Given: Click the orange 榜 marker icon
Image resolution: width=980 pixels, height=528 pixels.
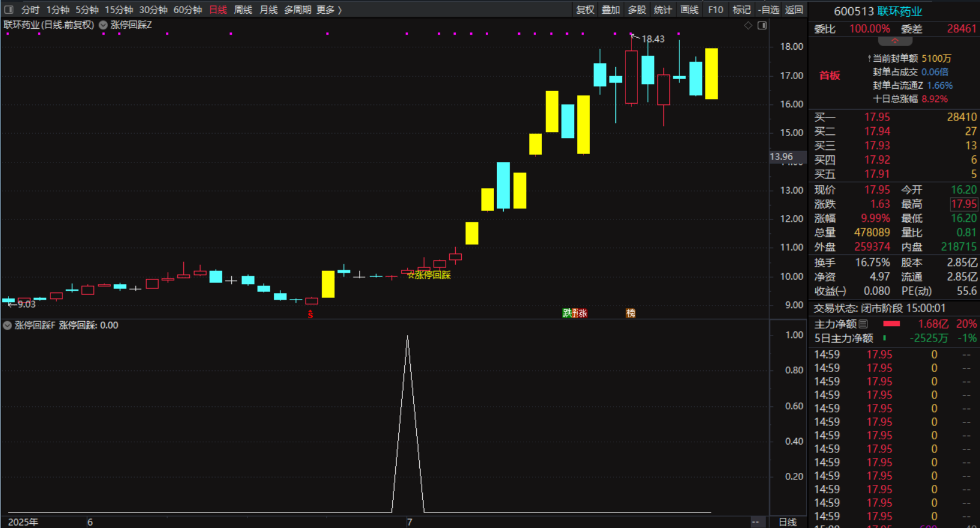Looking at the screenshot, I should [630, 313].
